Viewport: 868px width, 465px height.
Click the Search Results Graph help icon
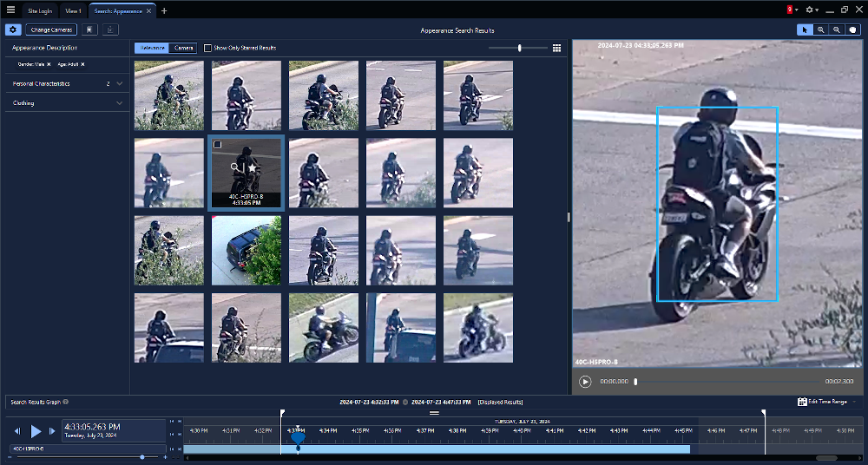tap(66, 403)
